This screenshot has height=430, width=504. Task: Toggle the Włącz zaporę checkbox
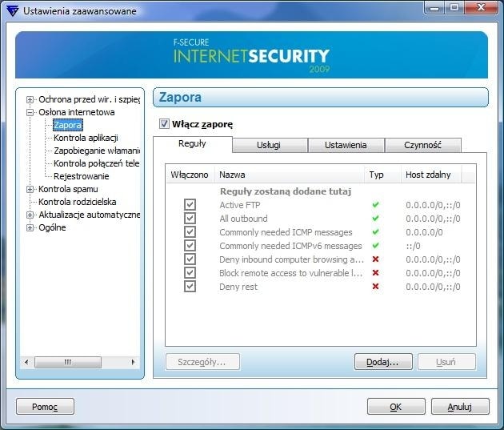[165, 124]
